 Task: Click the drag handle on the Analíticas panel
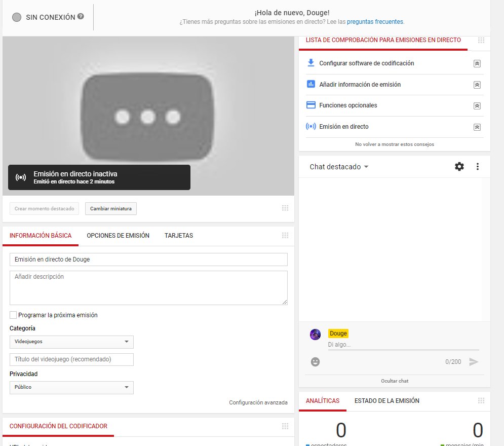coord(481,401)
